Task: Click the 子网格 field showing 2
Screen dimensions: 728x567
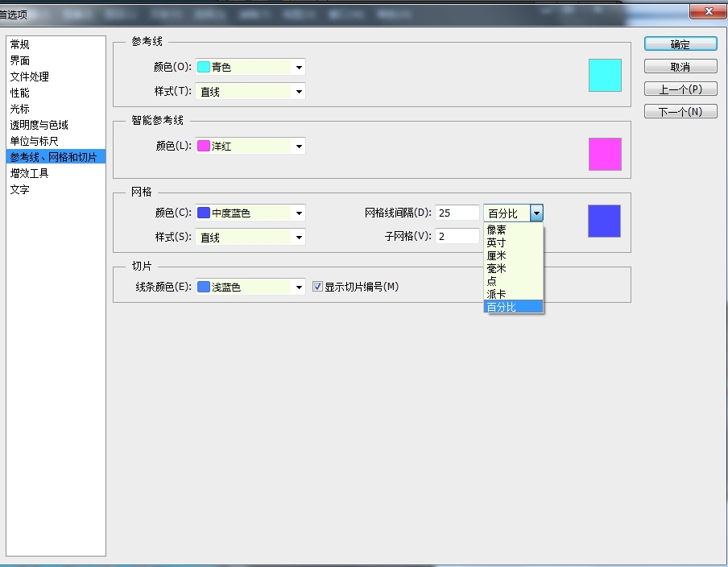Action: (x=457, y=236)
